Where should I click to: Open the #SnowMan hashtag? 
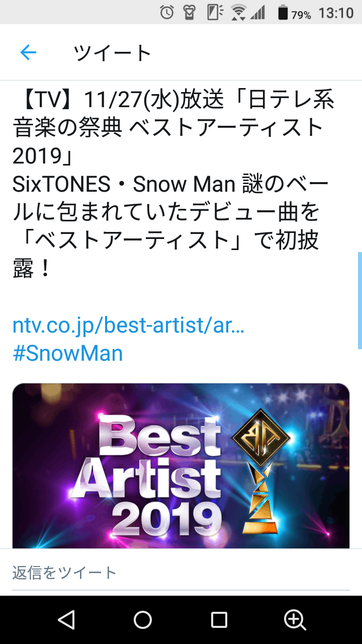[x=68, y=353]
